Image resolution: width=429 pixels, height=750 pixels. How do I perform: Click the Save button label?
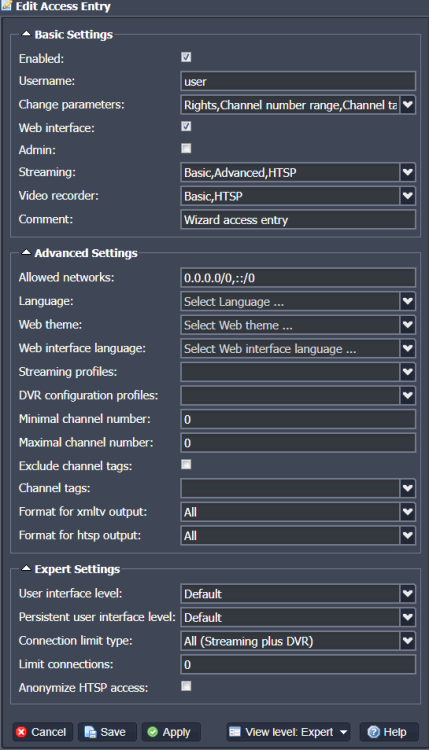tap(113, 732)
